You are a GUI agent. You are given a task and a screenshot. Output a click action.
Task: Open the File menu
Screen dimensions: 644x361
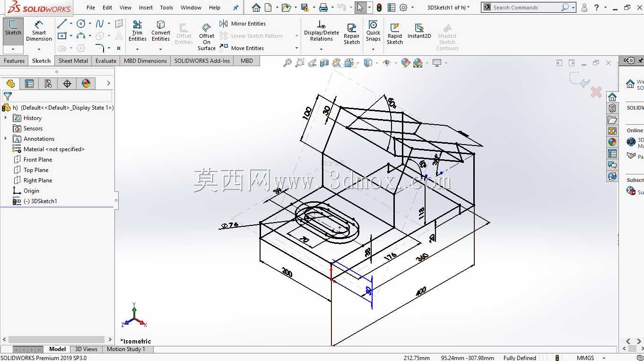91,8
